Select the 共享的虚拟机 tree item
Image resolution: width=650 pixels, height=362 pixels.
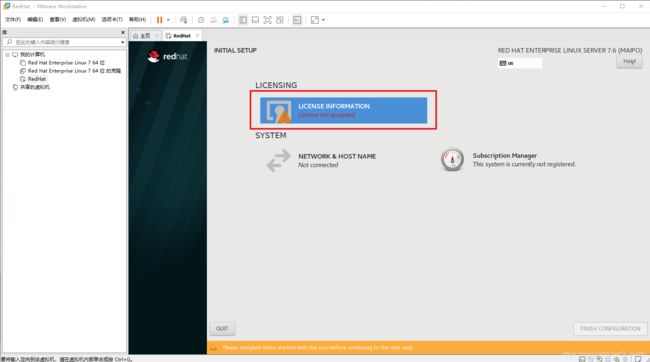tap(35, 87)
